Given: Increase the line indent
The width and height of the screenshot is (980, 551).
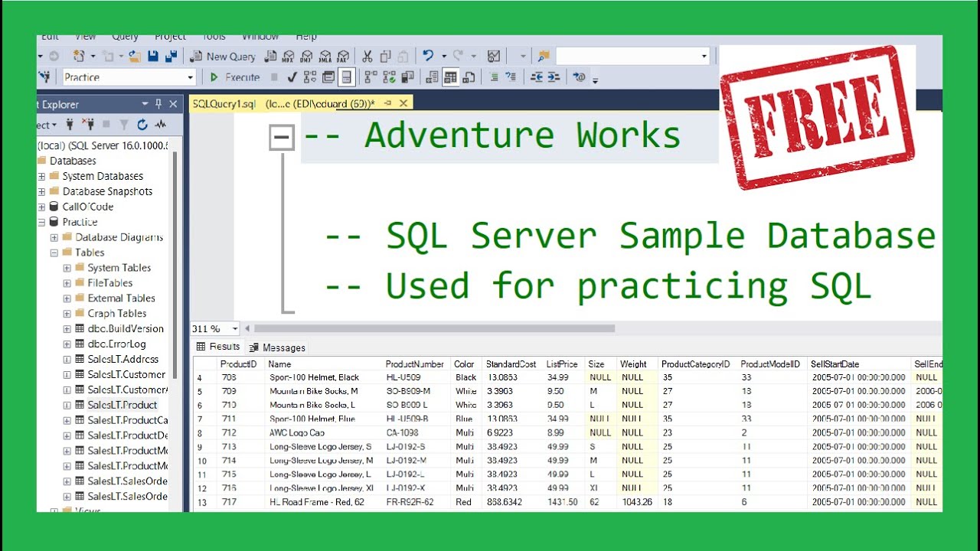Looking at the screenshot, I should click(554, 77).
